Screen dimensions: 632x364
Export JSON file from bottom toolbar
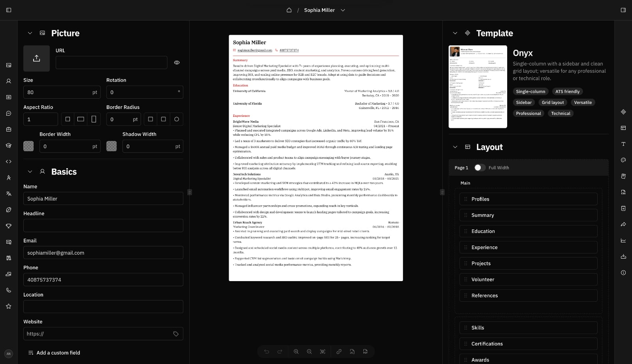[352, 351]
